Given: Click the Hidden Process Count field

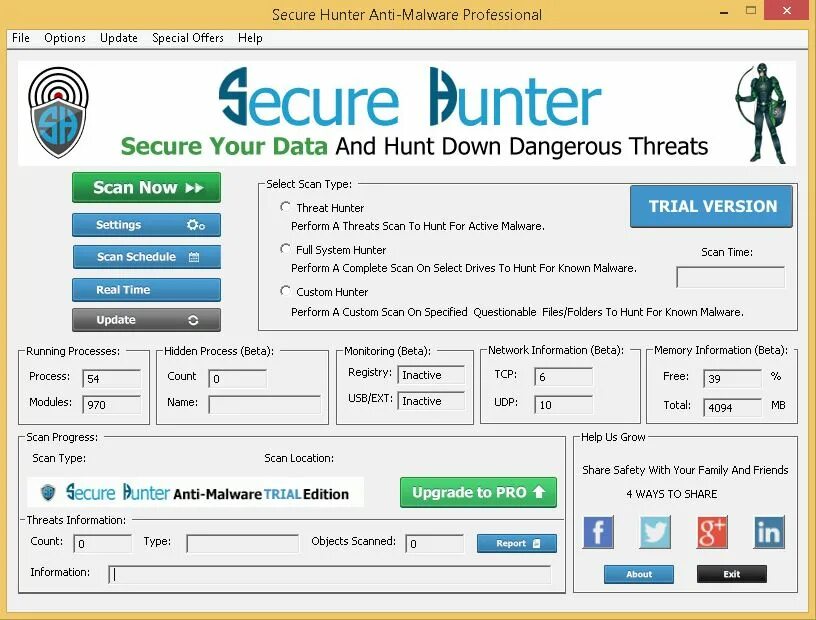Looking at the screenshot, I should click(x=238, y=378).
